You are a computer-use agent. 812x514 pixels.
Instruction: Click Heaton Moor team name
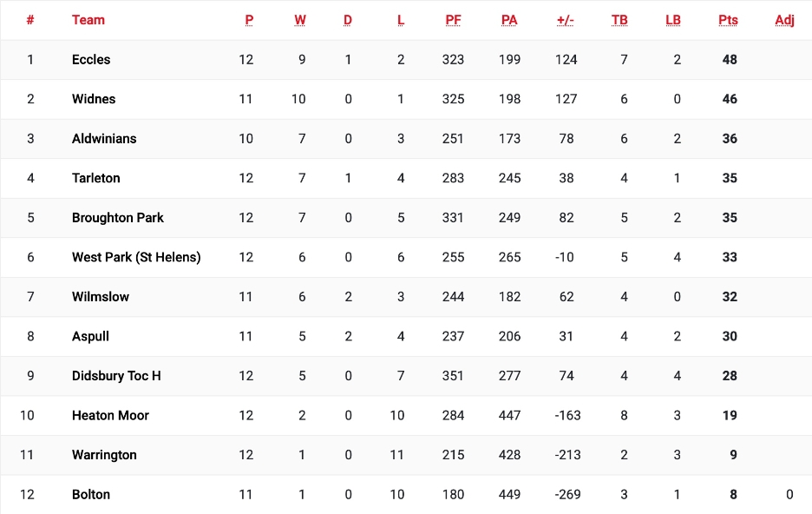click(111, 415)
